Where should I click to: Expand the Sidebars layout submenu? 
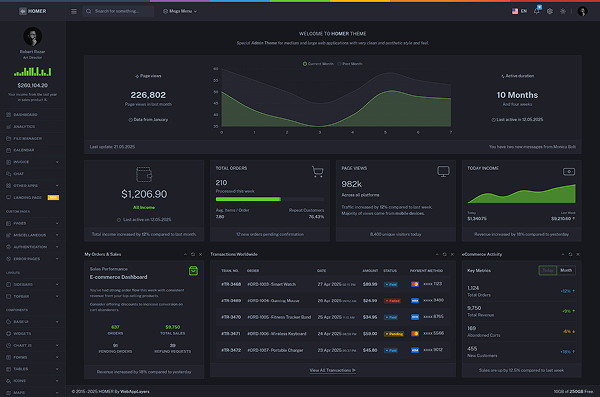pyautogui.click(x=33, y=284)
